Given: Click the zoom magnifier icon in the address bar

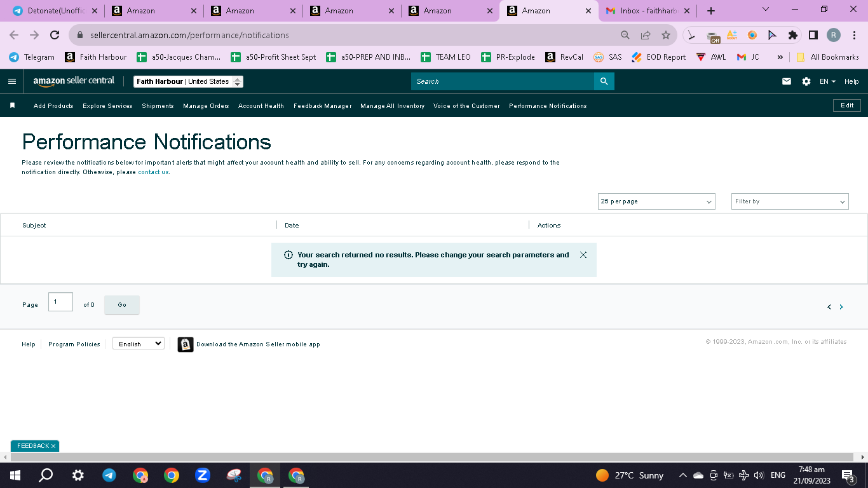Looking at the screenshot, I should (x=625, y=35).
